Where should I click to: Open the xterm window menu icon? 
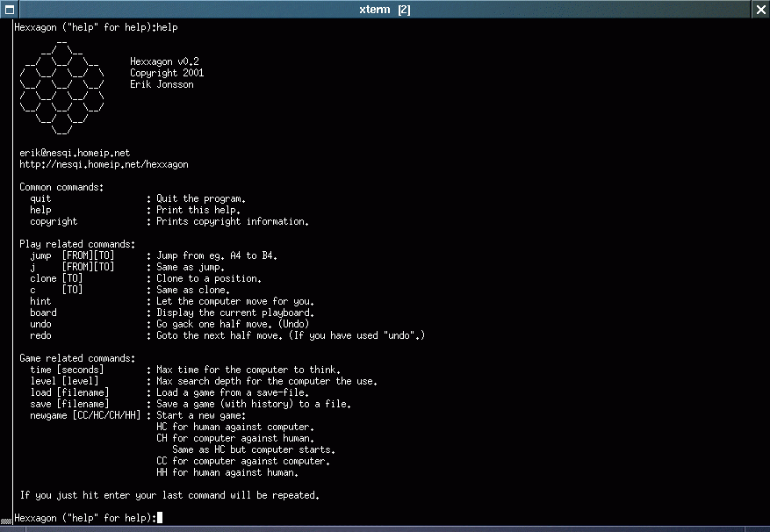pos(10,10)
